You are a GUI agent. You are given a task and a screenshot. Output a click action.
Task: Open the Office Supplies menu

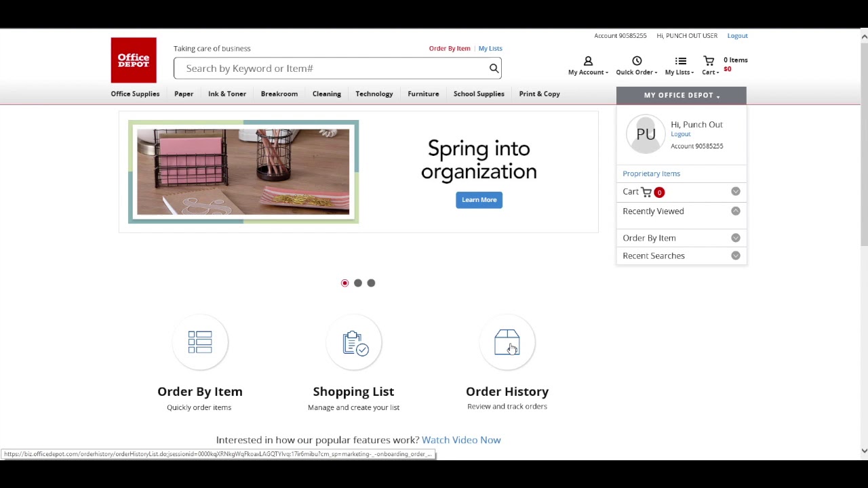click(x=135, y=94)
